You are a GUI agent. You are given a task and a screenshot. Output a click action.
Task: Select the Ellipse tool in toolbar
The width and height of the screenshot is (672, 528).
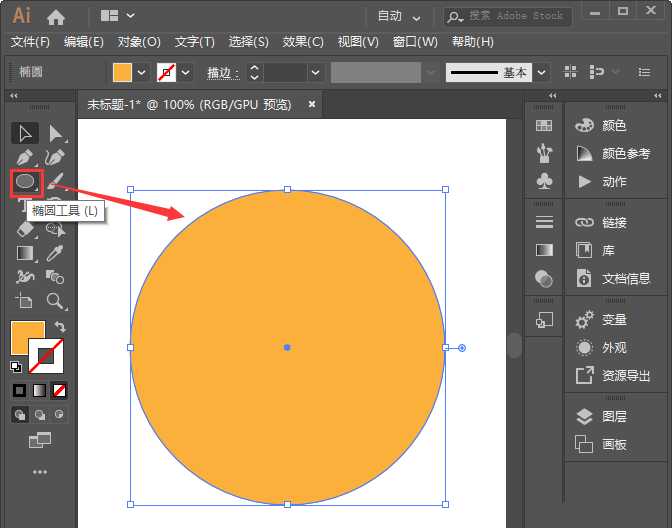point(26,182)
